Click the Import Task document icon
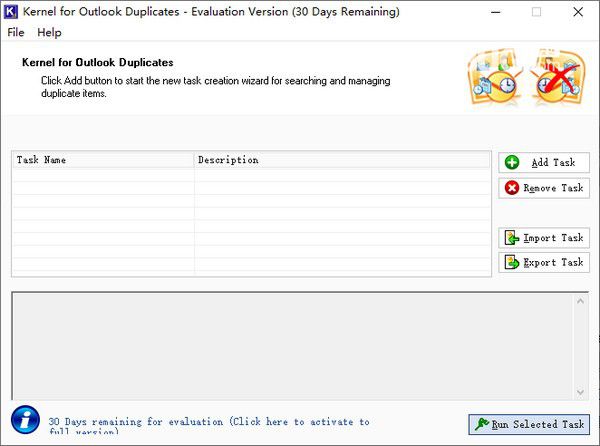This screenshot has width=600, height=446. (512, 238)
